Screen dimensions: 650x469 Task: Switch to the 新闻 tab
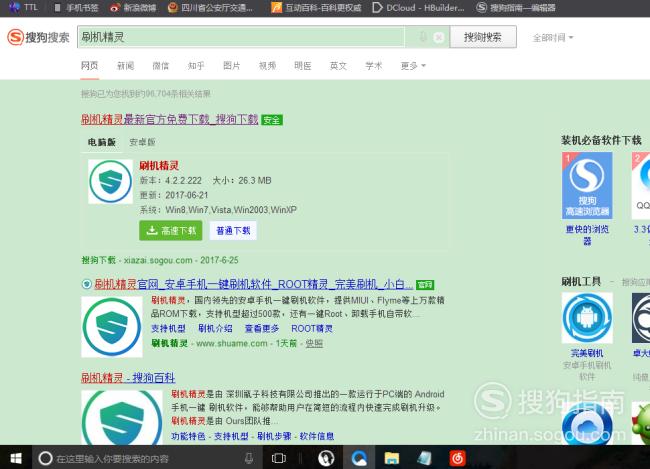(125, 66)
